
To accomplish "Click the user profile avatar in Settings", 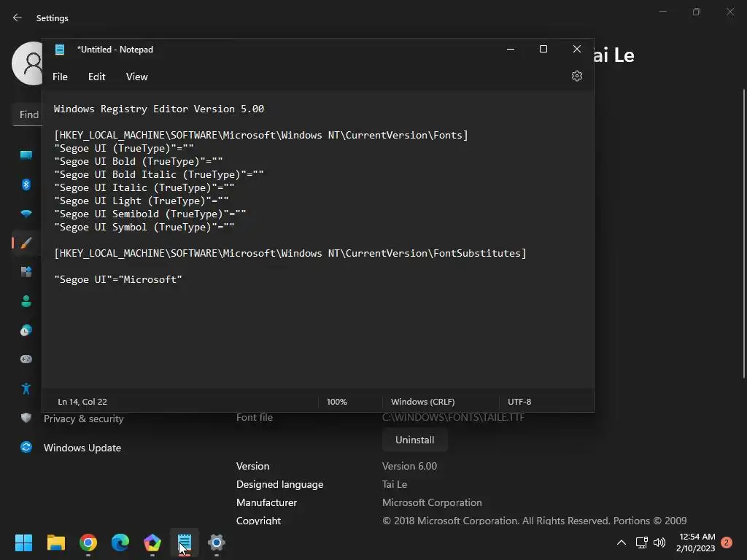I will pyautogui.click(x=28, y=63).
